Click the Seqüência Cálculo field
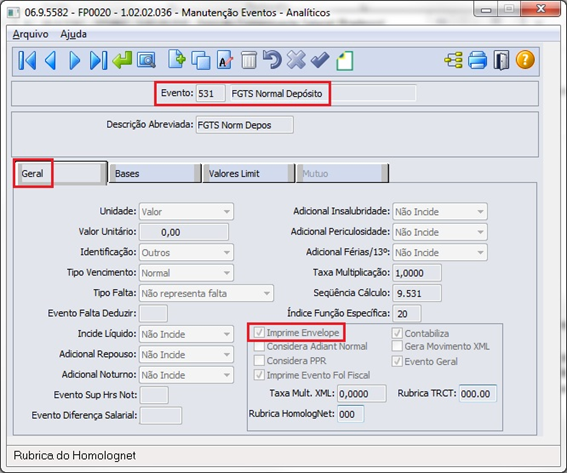 point(417,293)
